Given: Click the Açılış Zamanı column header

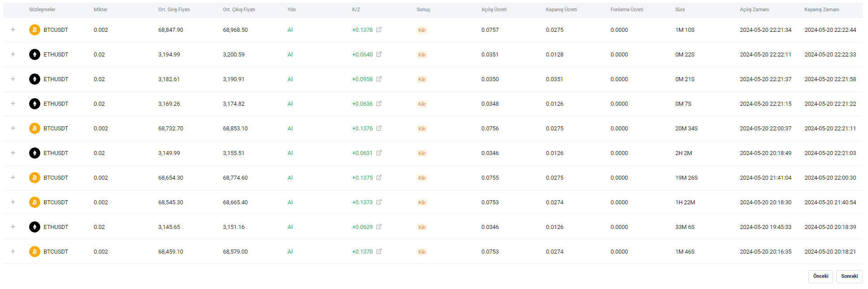Looking at the screenshot, I should [x=754, y=9].
